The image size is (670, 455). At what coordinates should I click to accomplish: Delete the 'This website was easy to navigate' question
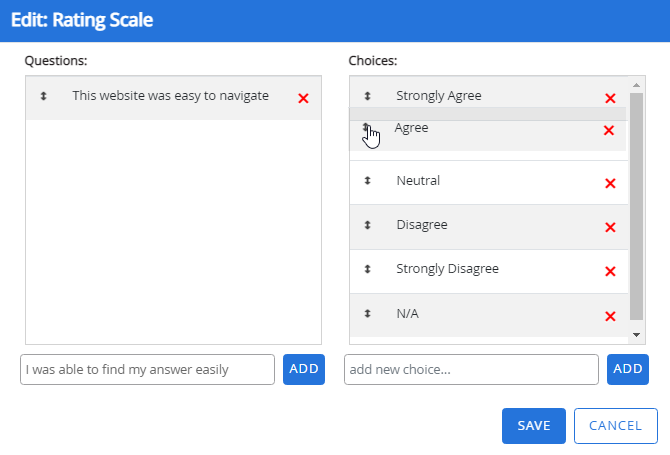coord(303,98)
